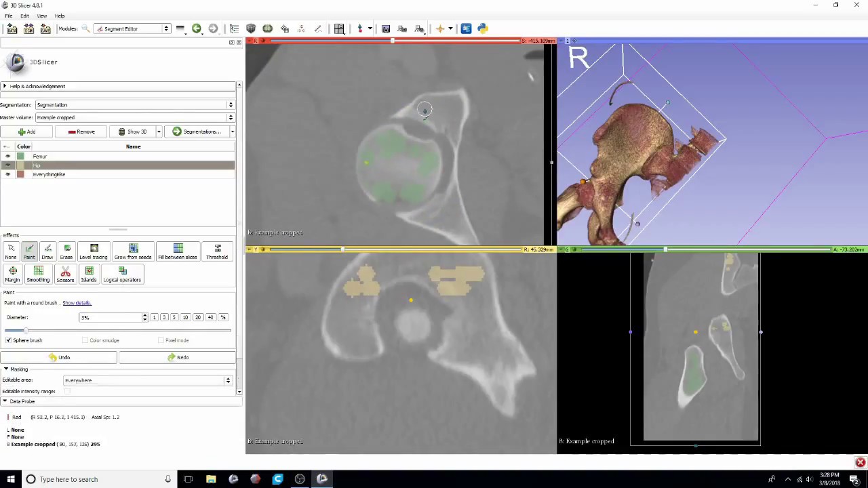
Task: Click the brush diameter slider
Action: 117,330
